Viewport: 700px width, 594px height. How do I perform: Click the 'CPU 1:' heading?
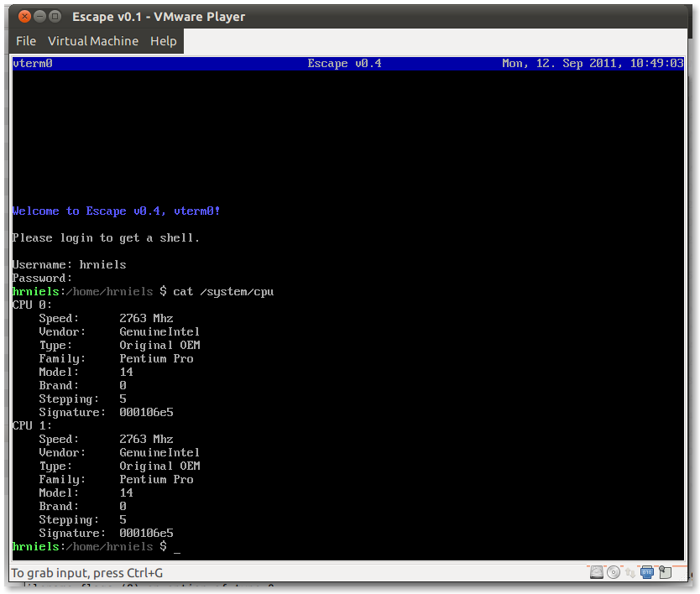(32, 425)
